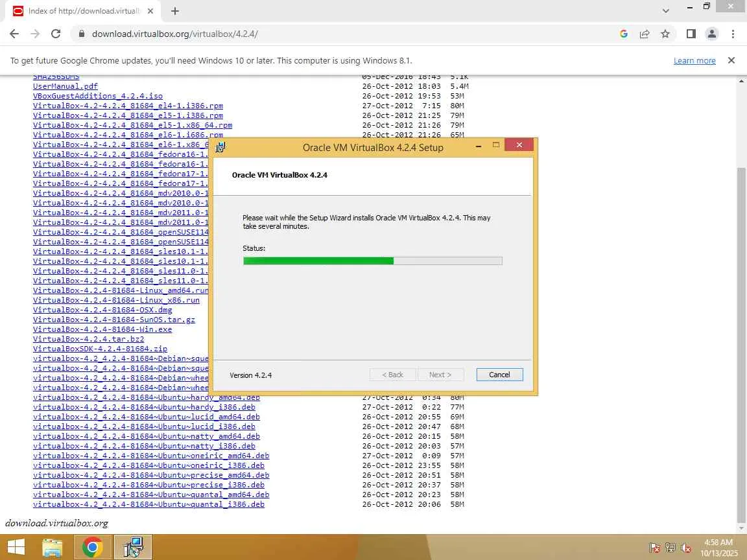This screenshot has height=560, width=747.
Task: Click the 'Status:' label in setup
Action: click(x=254, y=248)
